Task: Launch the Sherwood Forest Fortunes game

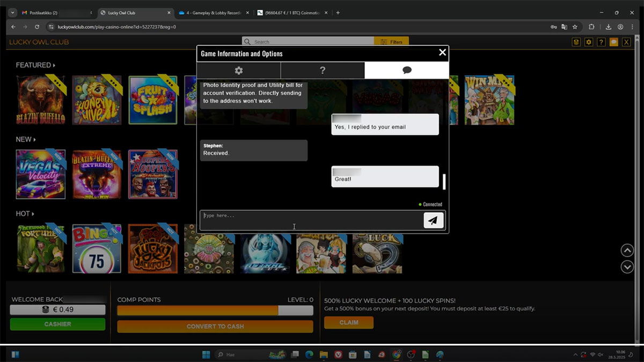Action: click(41, 248)
